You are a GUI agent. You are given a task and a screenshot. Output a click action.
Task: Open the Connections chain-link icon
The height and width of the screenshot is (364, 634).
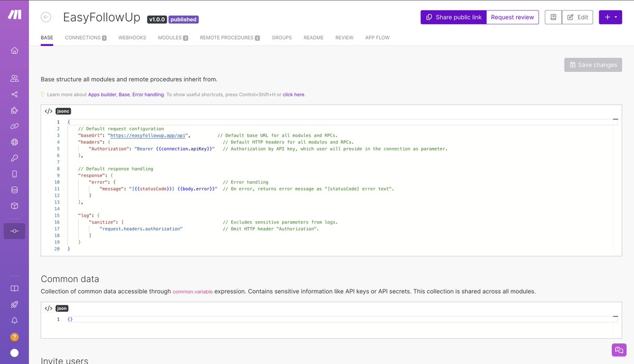tap(14, 126)
